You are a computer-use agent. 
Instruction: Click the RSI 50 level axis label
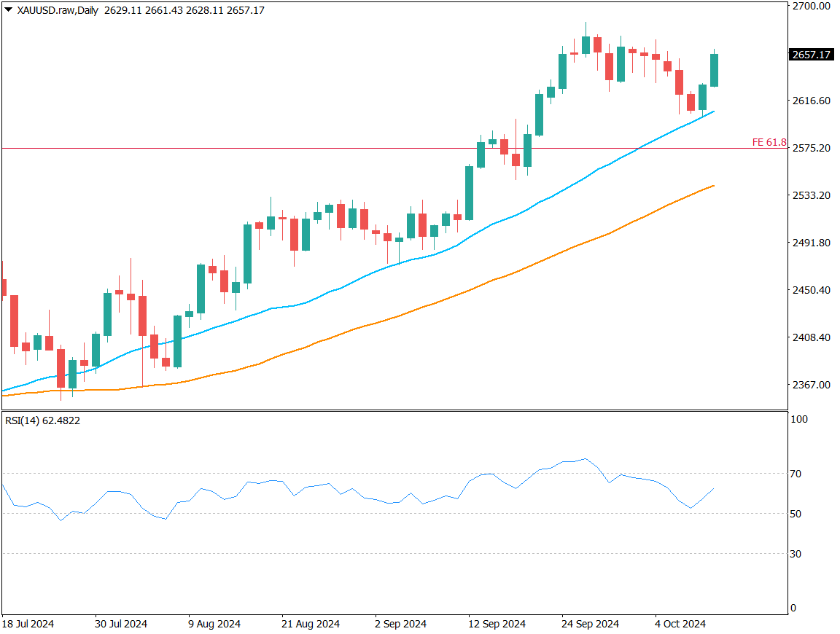pyautogui.click(x=796, y=514)
